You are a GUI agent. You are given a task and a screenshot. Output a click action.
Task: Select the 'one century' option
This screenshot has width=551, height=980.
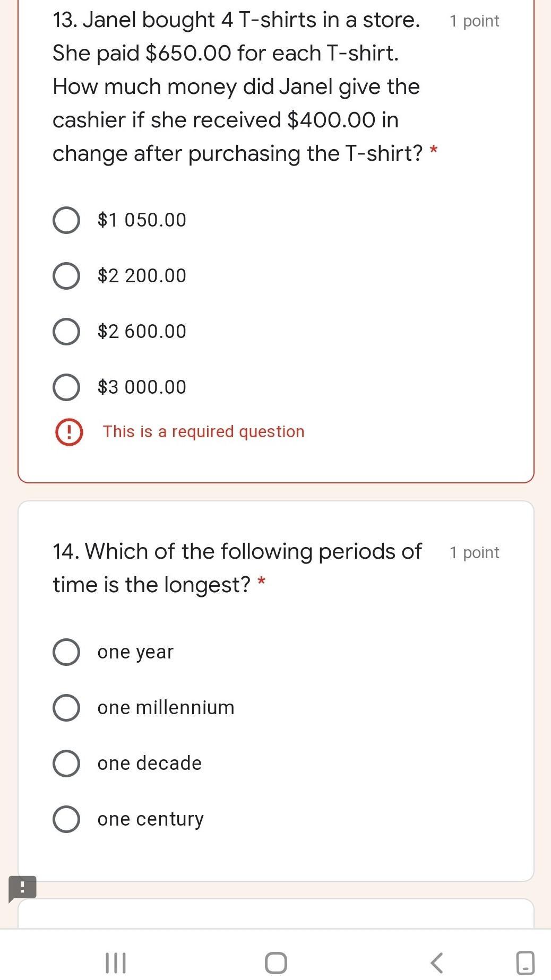click(x=66, y=819)
